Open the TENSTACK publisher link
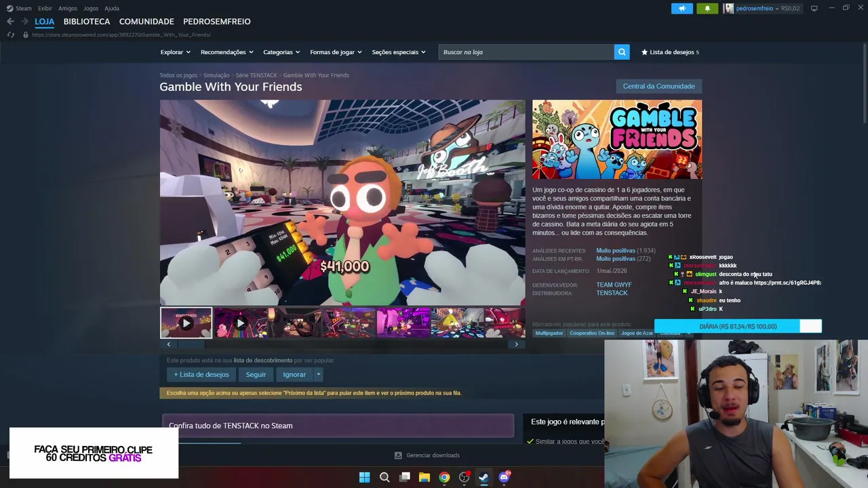The width and height of the screenshot is (868, 488). [x=612, y=293]
